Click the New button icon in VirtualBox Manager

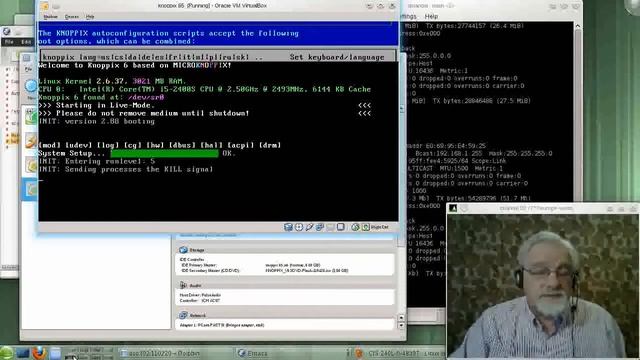click(31, 87)
